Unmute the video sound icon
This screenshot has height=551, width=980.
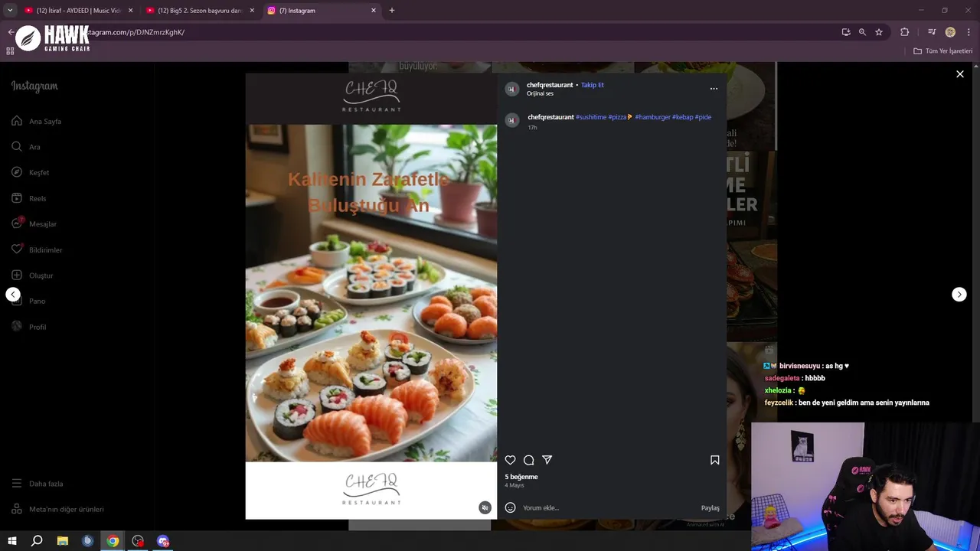click(485, 507)
